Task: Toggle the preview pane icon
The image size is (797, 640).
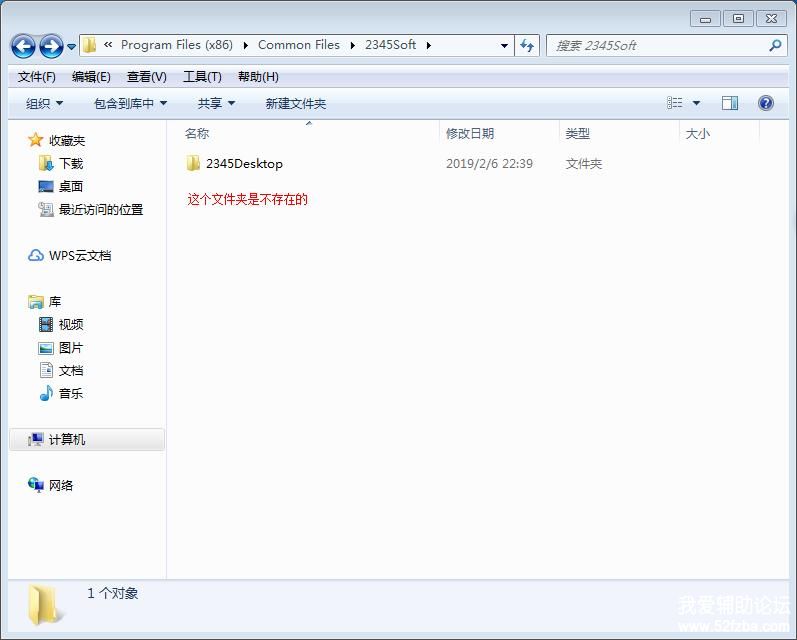Action: [730, 103]
